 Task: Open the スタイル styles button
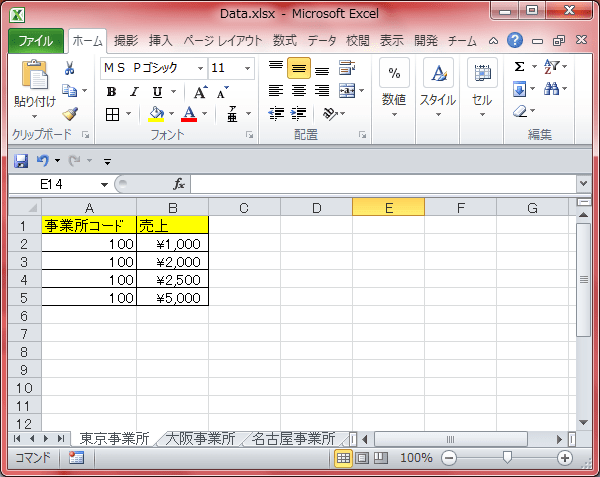click(438, 87)
